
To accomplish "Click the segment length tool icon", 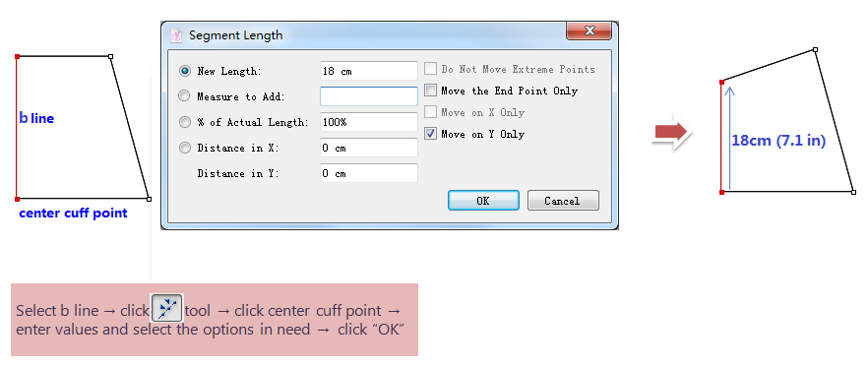I will [167, 309].
